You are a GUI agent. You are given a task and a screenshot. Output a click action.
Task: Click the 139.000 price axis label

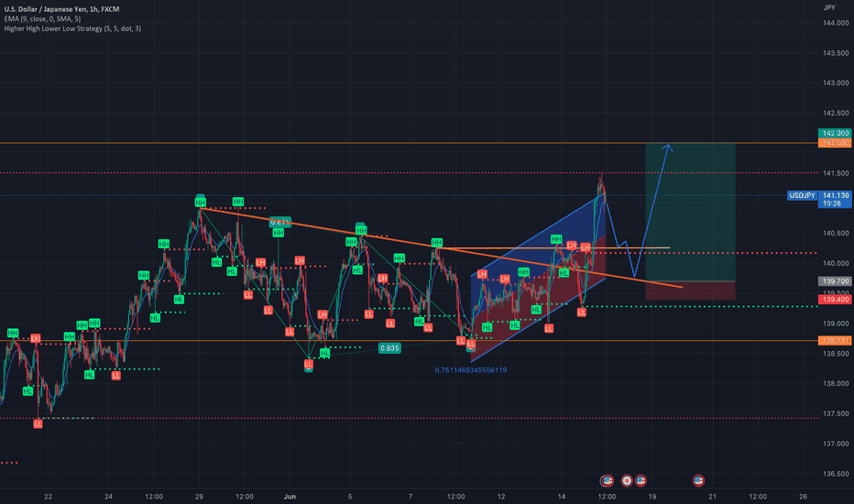(836, 323)
